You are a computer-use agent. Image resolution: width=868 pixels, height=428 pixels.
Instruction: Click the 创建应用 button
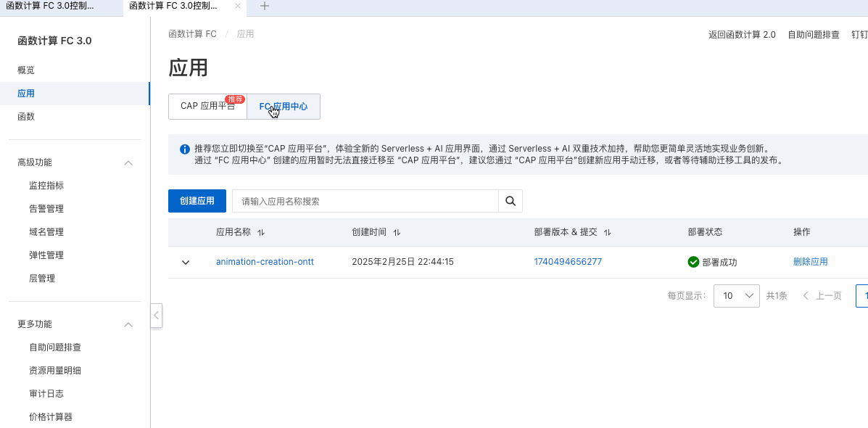pos(197,201)
